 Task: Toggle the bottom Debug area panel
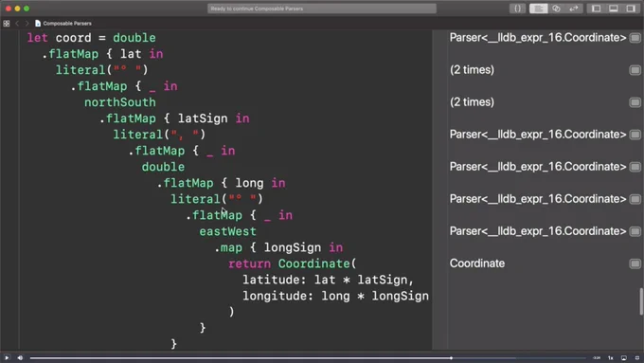point(613,9)
